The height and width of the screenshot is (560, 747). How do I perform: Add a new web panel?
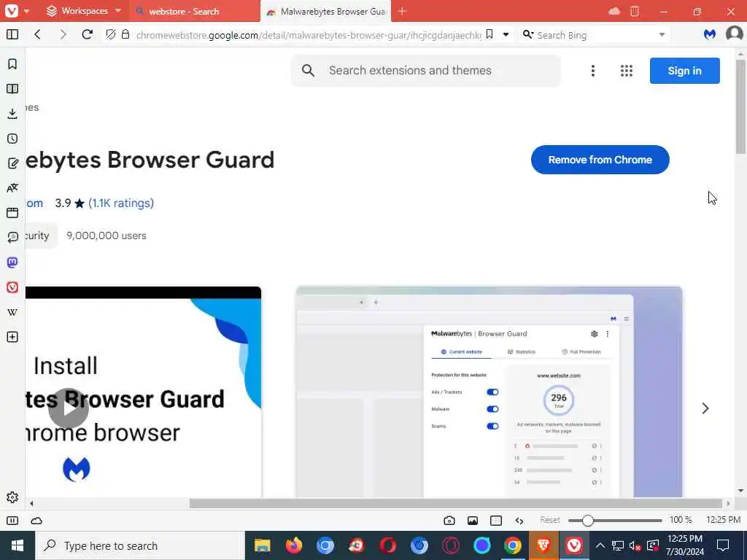pos(12,337)
